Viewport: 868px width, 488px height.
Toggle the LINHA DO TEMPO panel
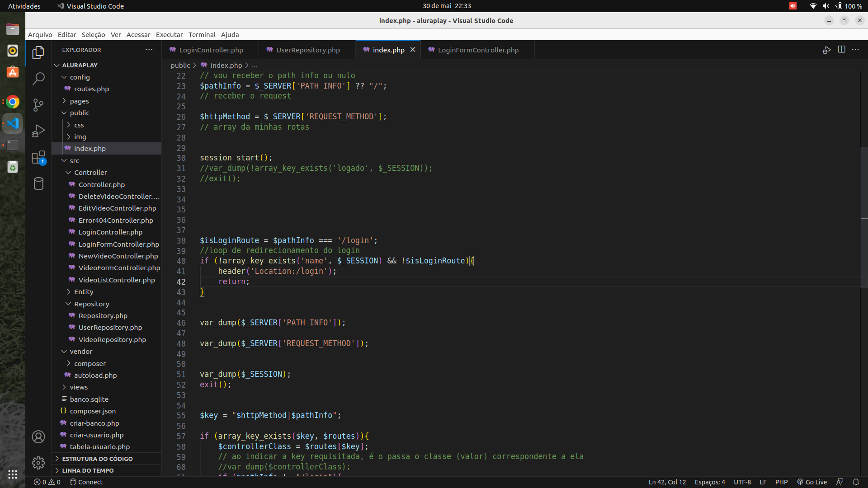57,470
